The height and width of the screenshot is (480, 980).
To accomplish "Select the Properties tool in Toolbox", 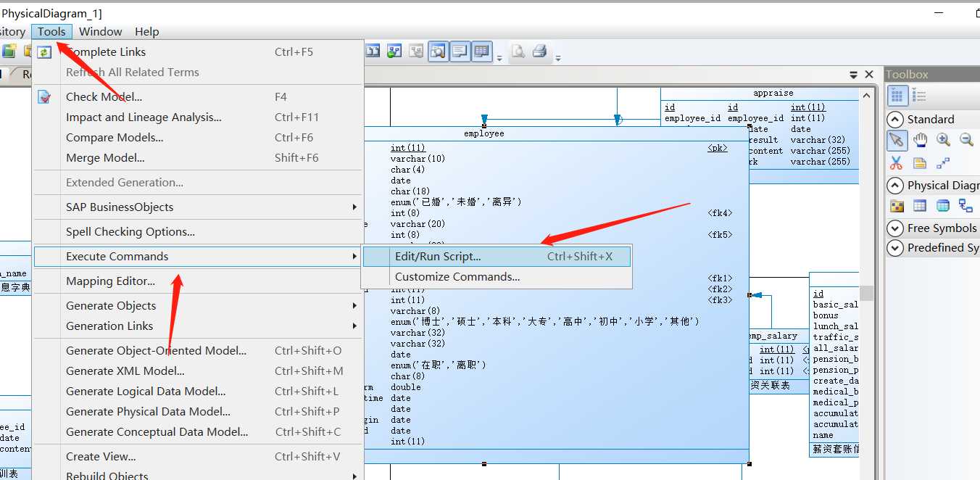I will (920, 163).
